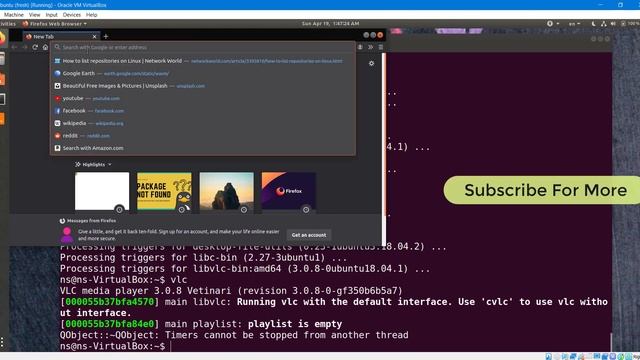Open accessibility menu in top bar
This screenshot has height=360, width=640.
pyautogui.click(x=553, y=24)
